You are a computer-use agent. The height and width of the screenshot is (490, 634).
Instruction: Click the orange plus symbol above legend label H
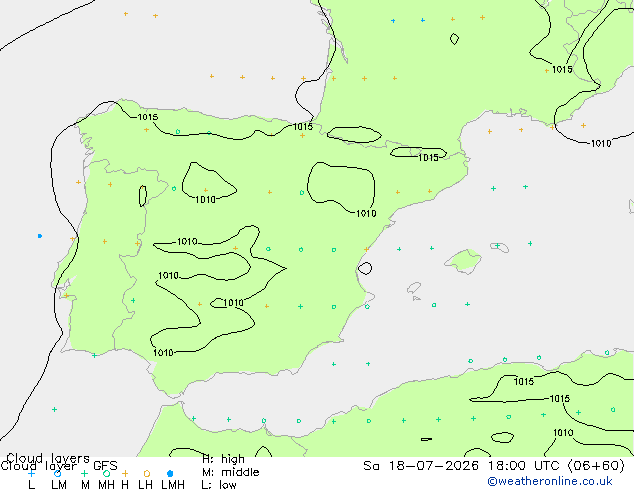125,473
